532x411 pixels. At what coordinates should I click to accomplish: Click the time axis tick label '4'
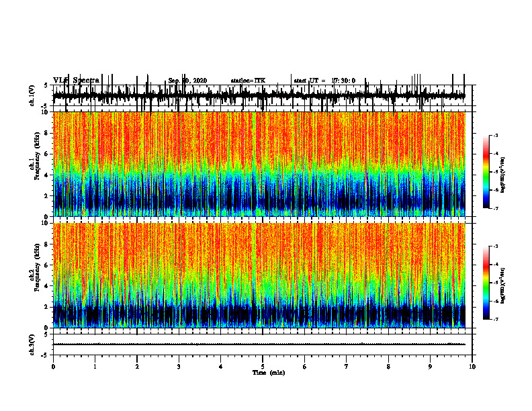click(221, 367)
